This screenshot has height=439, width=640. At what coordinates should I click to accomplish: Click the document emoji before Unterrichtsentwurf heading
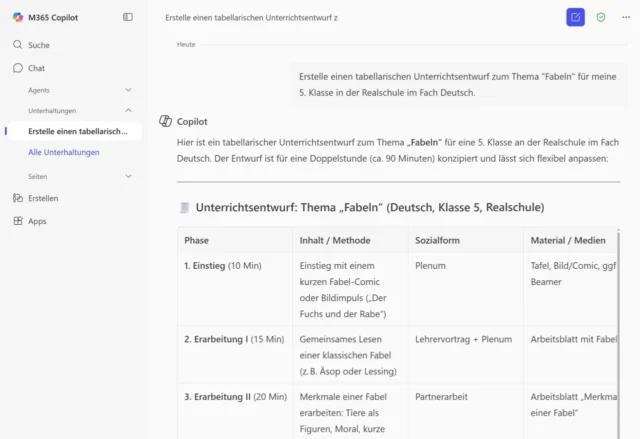point(184,208)
